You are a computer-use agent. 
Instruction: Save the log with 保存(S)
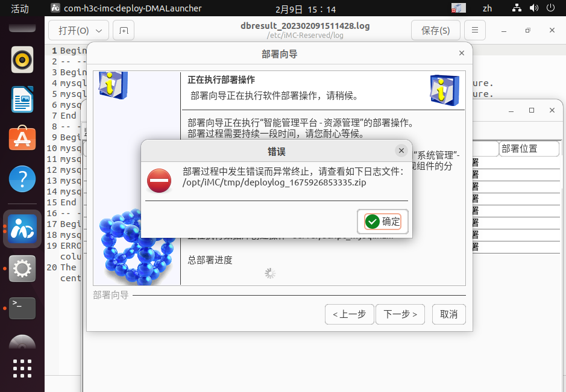436,31
